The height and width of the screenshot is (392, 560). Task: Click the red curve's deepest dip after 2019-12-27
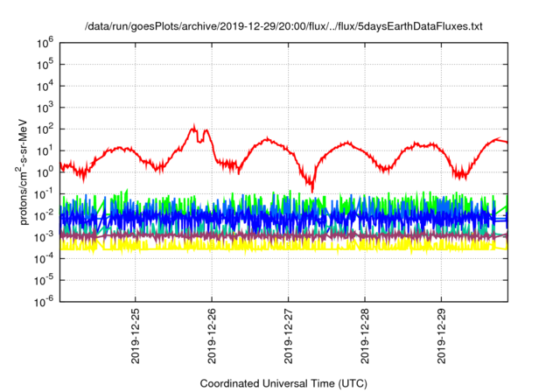click(x=312, y=188)
